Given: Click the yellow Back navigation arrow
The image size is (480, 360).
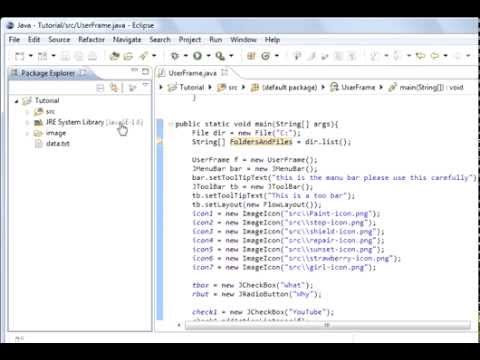Looking at the screenshot, I should (421, 56).
